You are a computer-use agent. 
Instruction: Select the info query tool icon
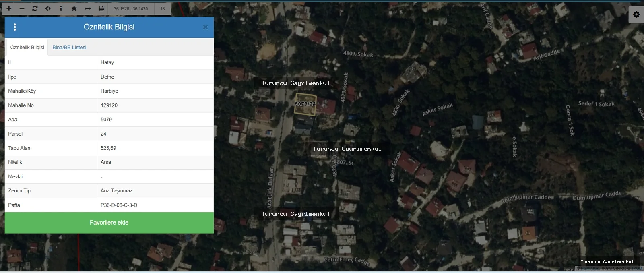click(x=61, y=8)
